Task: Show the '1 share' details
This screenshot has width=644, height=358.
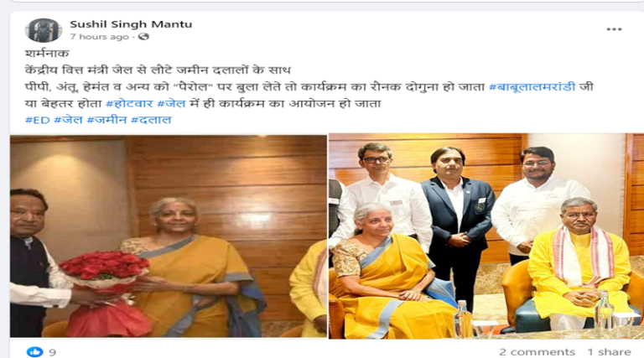Action: tap(609, 352)
